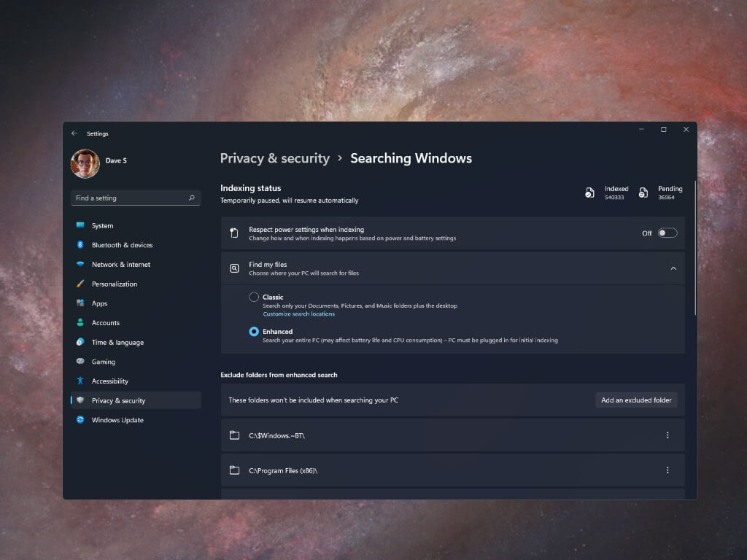This screenshot has width=747, height=560.
Task: Open options for C:\Program Files (x86)\ folder
Action: [x=667, y=470]
